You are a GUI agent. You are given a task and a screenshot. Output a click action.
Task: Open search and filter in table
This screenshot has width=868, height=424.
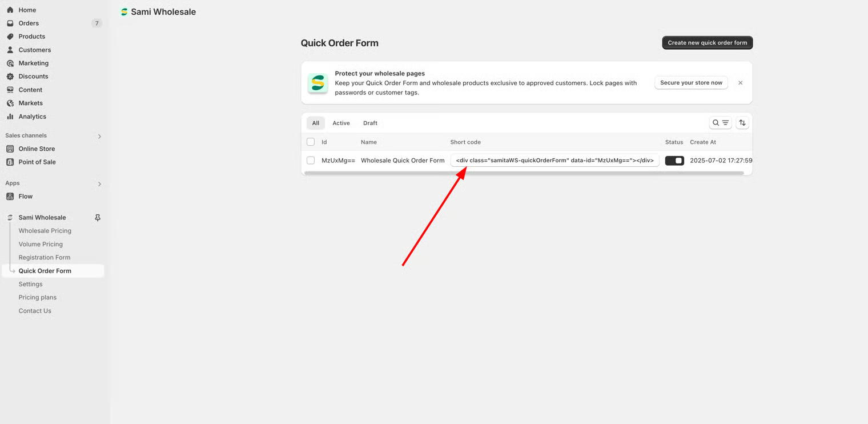(720, 123)
